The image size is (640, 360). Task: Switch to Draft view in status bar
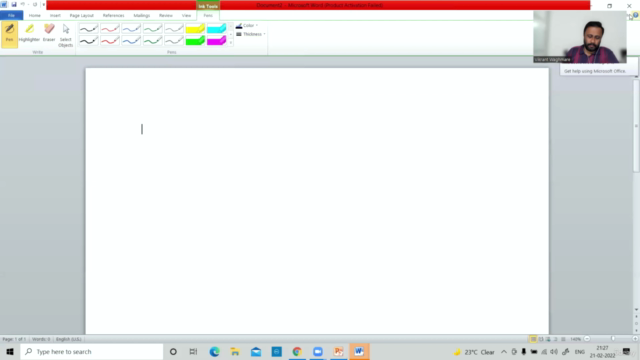[563, 339]
